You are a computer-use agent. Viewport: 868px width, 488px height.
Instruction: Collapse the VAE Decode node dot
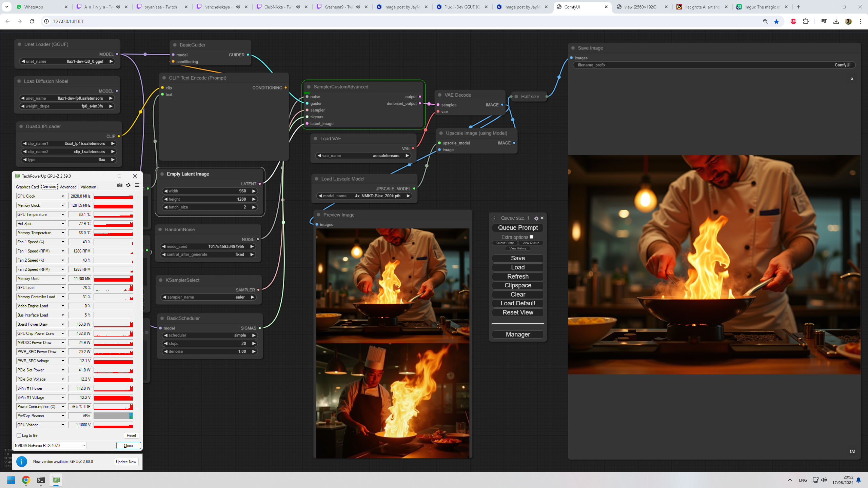tap(440, 95)
